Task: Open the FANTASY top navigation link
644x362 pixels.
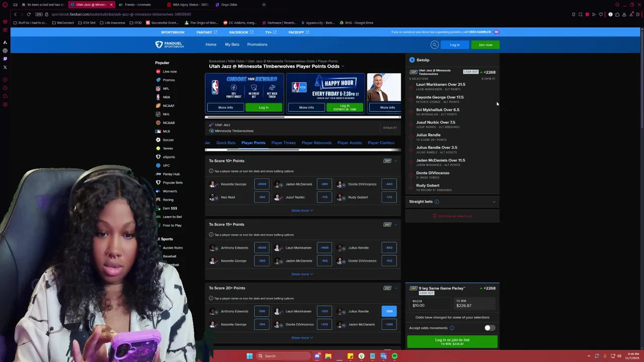Action: tap(206, 32)
